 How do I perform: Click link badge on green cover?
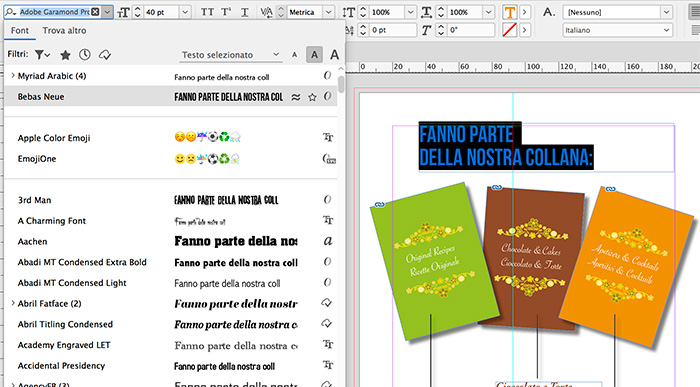379,204
